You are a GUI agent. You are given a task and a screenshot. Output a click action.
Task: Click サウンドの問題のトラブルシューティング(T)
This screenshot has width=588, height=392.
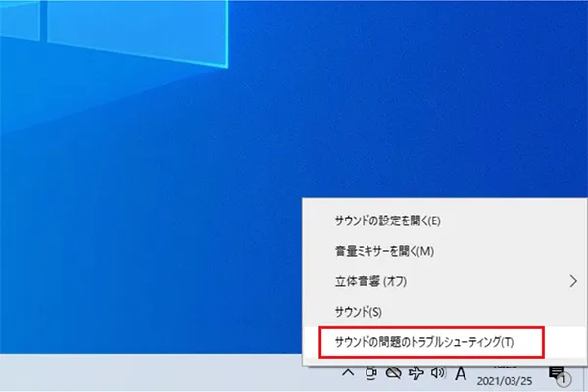pyautogui.click(x=444, y=342)
